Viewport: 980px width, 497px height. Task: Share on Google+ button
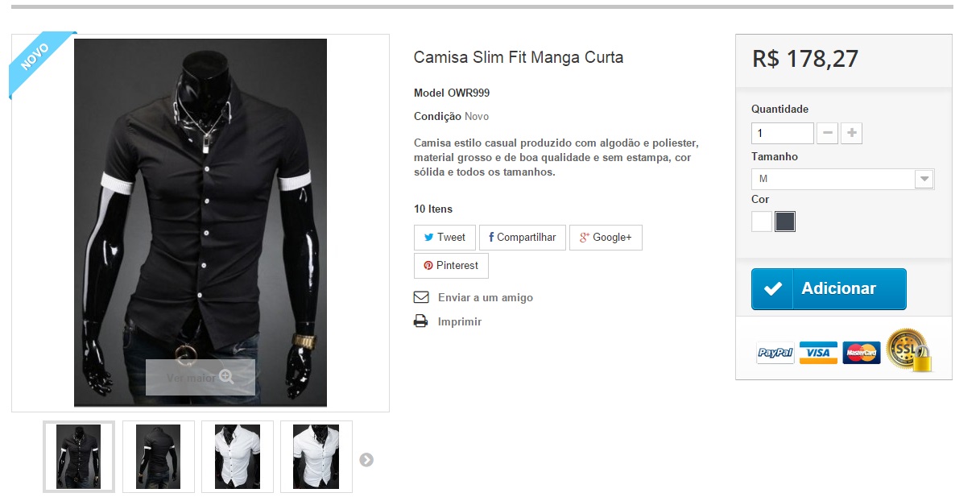(606, 238)
